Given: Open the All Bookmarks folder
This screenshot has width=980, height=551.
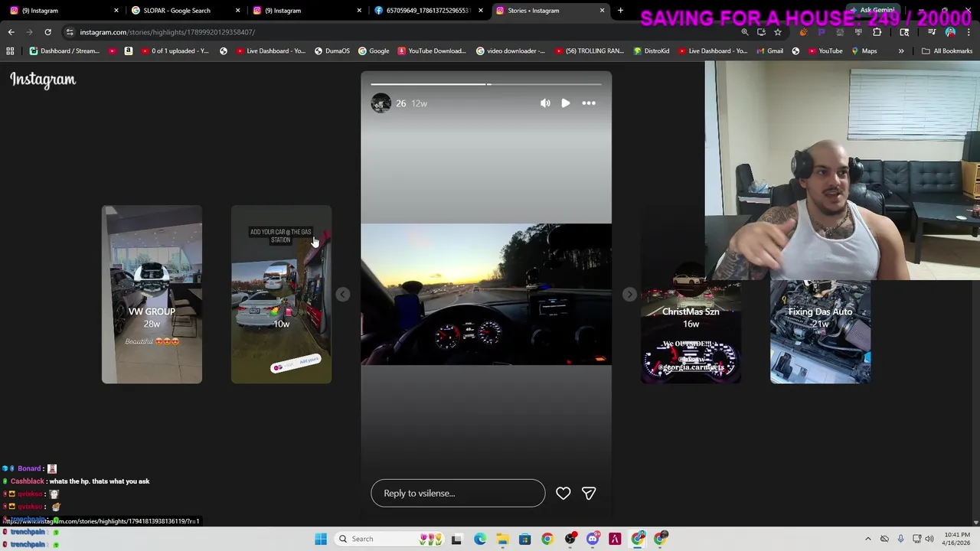Looking at the screenshot, I should click(x=947, y=51).
